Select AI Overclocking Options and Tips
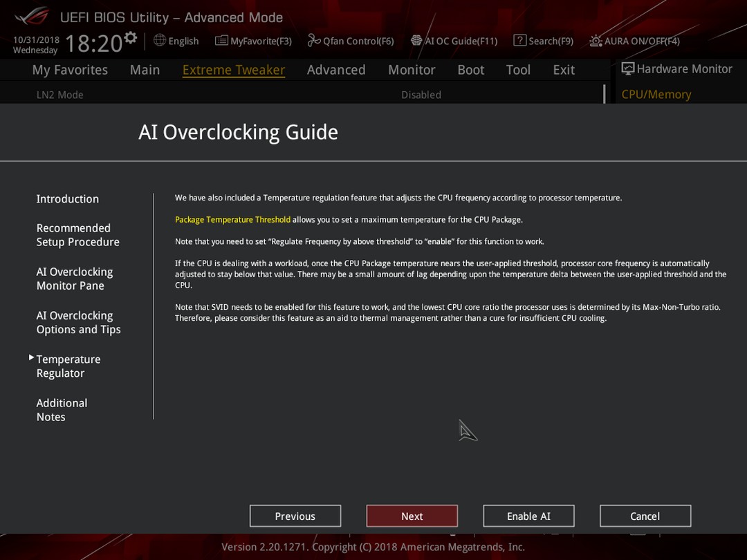The image size is (747, 560). click(x=79, y=322)
